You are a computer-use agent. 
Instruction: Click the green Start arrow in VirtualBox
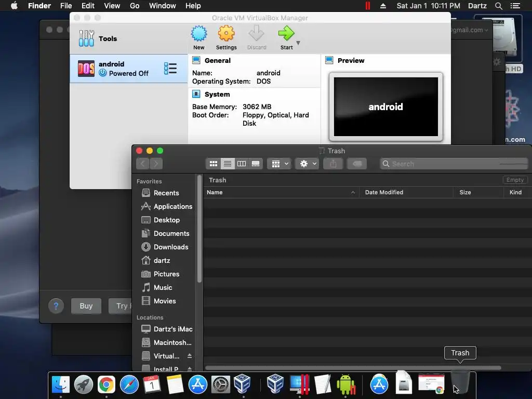coord(286,37)
